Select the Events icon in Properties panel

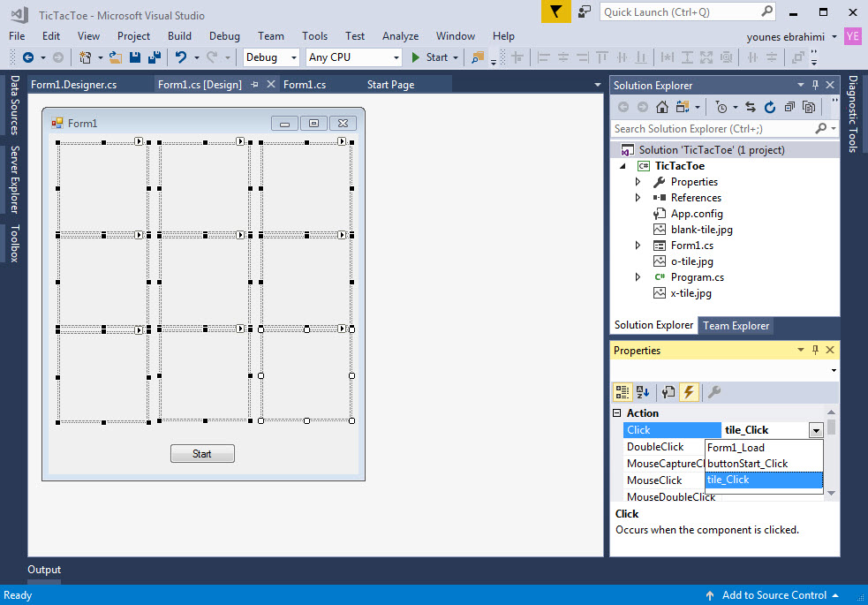pyautogui.click(x=688, y=393)
